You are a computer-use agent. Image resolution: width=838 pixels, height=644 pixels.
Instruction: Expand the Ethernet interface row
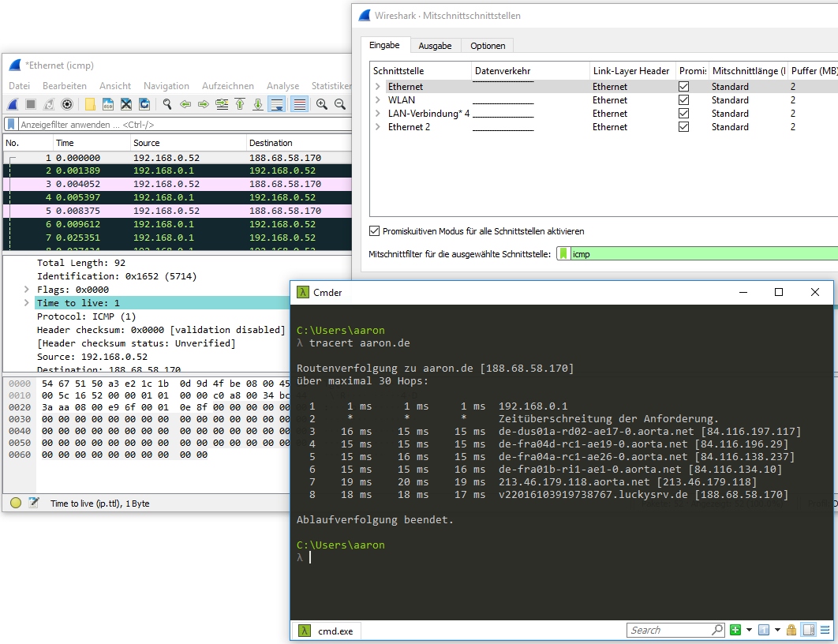378,87
